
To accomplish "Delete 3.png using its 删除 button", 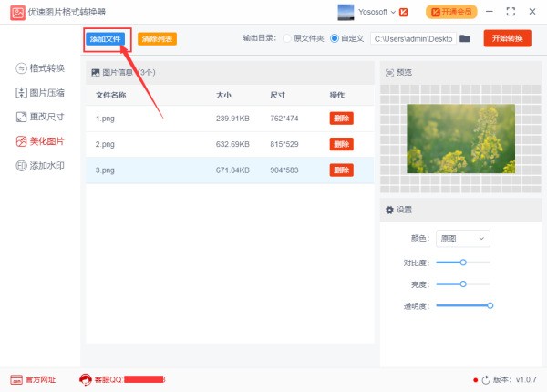I will 341,170.
